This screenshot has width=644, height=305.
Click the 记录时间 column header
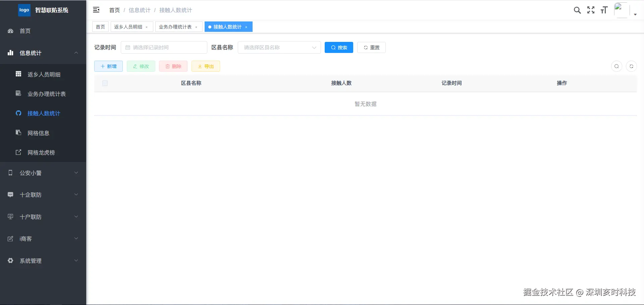[x=451, y=83]
